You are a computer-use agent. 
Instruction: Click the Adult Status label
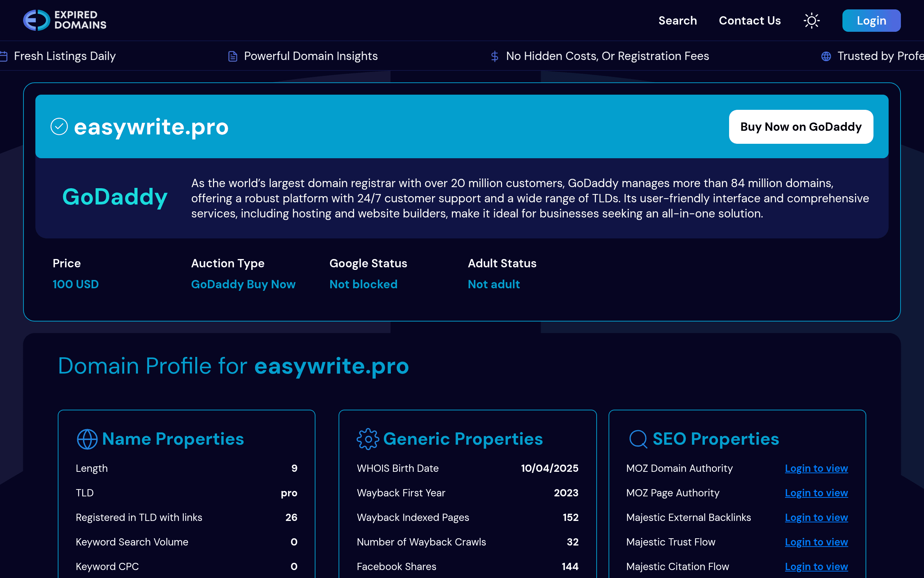click(x=502, y=263)
